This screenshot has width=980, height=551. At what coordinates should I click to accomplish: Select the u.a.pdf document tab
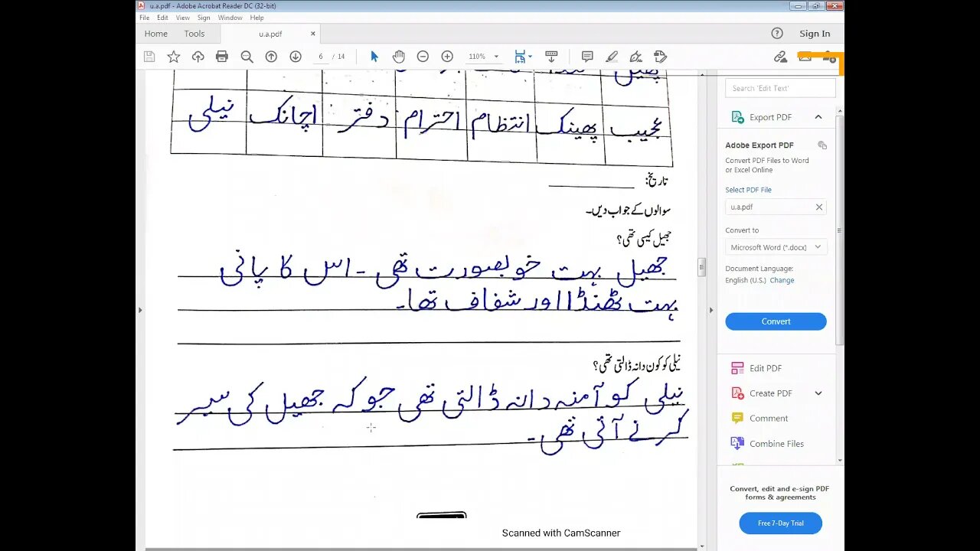pyautogui.click(x=270, y=34)
